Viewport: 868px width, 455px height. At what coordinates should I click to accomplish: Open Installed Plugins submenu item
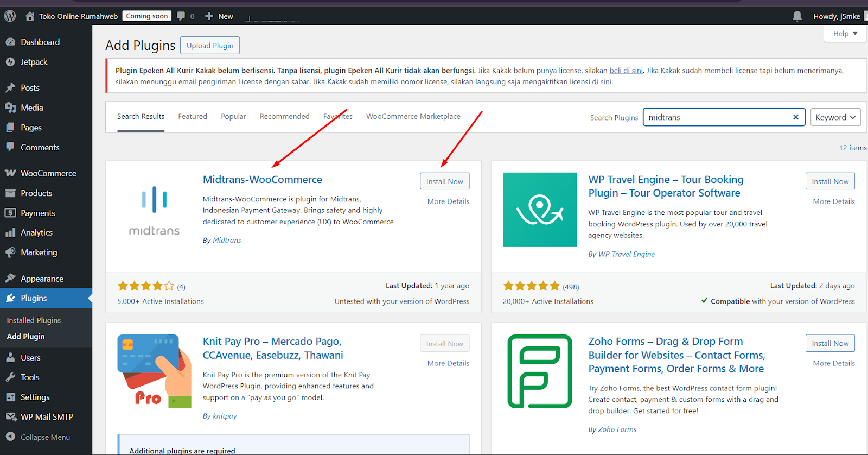pyautogui.click(x=34, y=320)
